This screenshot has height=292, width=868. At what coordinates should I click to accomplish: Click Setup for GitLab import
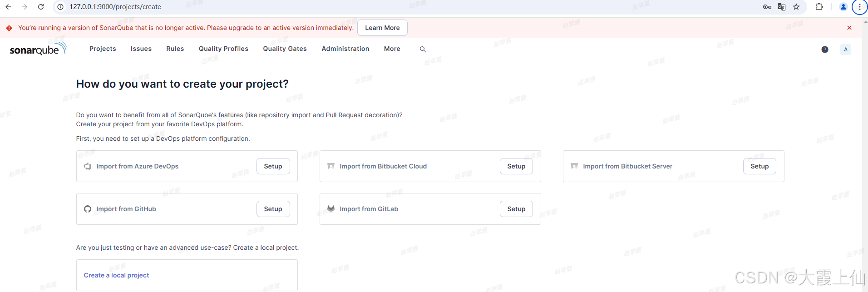click(516, 209)
